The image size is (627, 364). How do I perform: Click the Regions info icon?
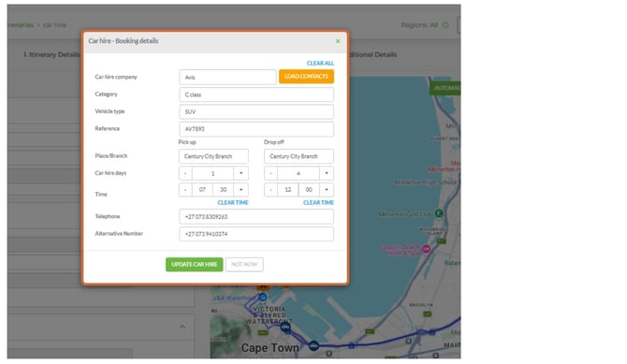click(x=445, y=25)
